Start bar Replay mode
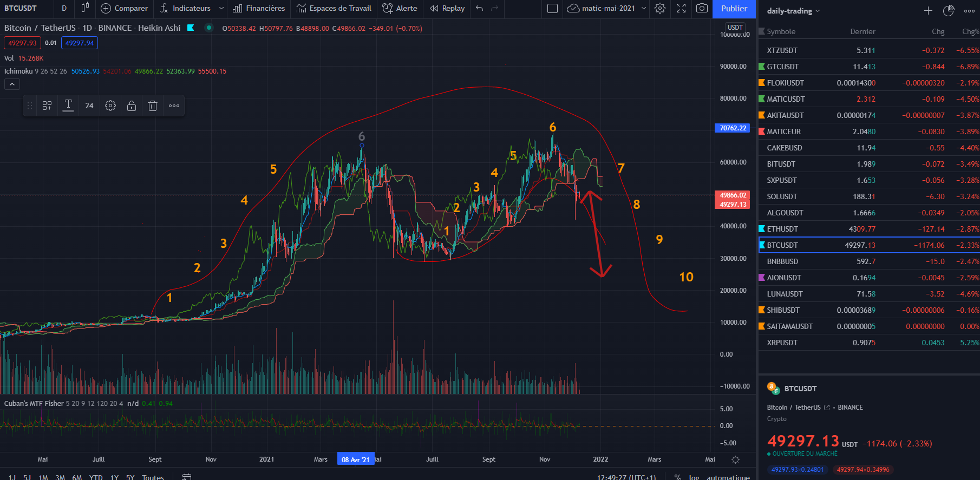Image resolution: width=980 pixels, height=480 pixels. point(447,8)
